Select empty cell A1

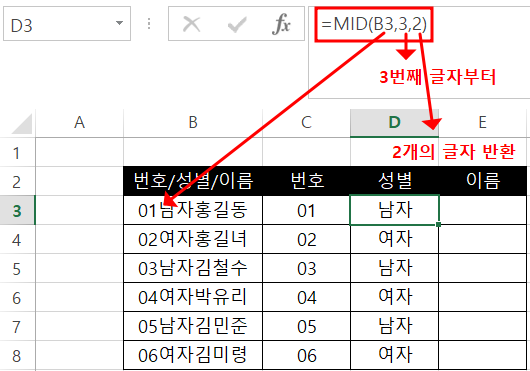79,152
